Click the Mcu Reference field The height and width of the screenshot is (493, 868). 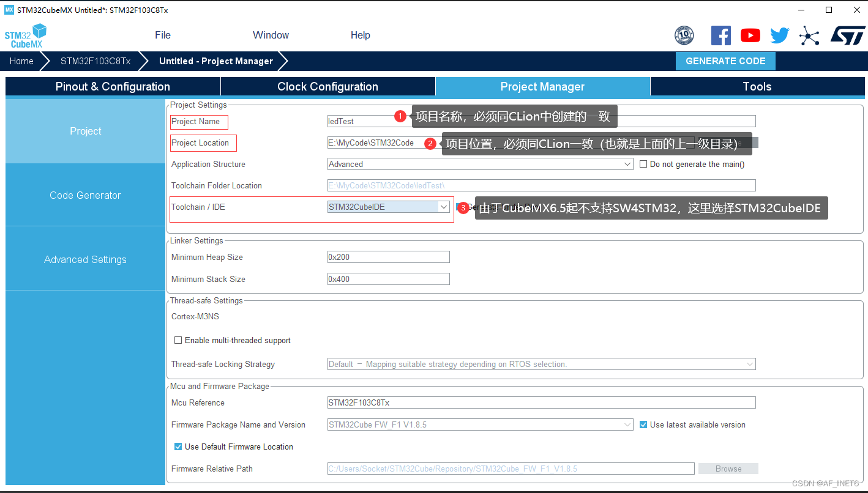[x=542, y=402]
